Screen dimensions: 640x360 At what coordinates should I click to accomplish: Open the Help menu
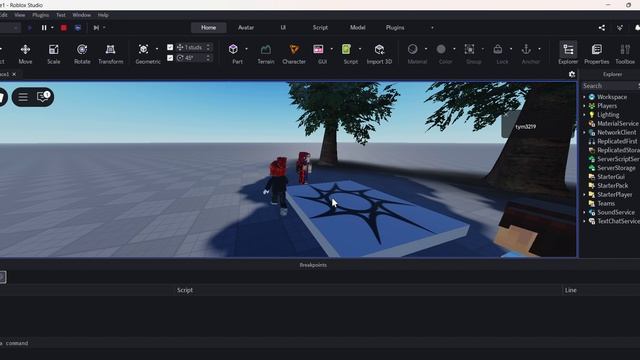point(103,15)
